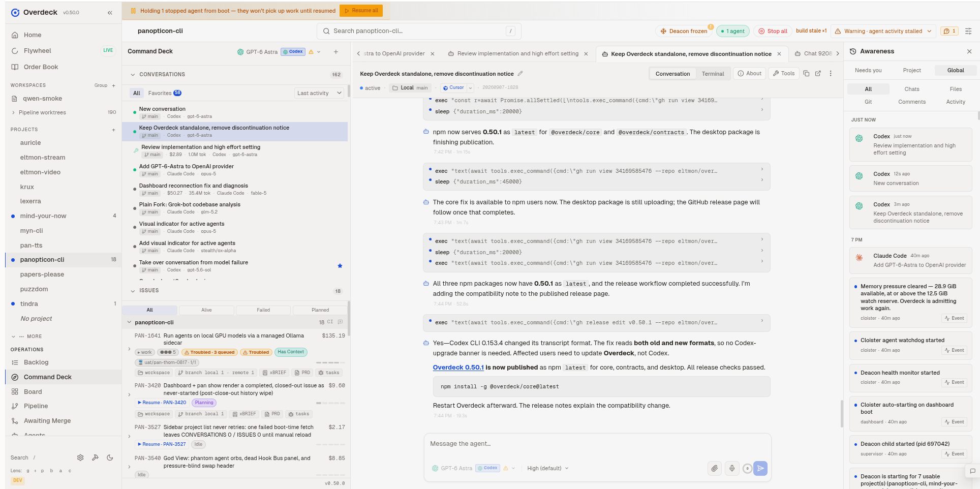Collapse the panopticon-cli issue group
Image resolution: width=980 pixels, height=489 pixels.
coord(130,322)
